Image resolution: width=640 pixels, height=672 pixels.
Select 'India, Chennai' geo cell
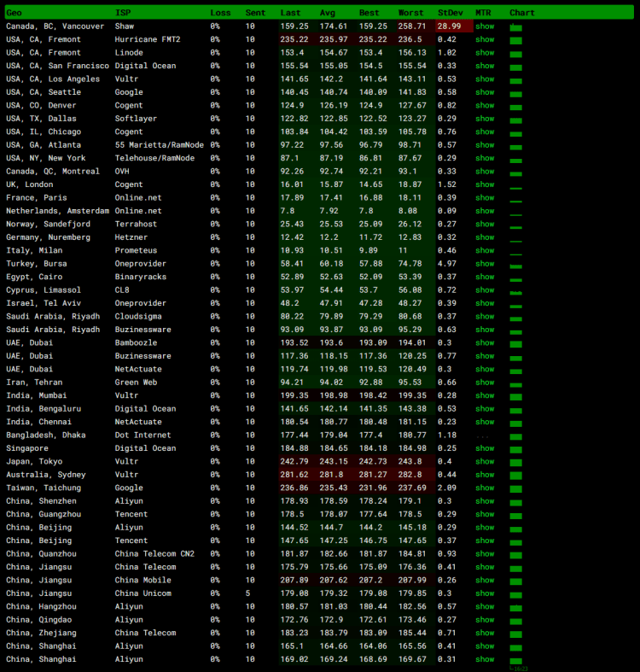(38, 422)
